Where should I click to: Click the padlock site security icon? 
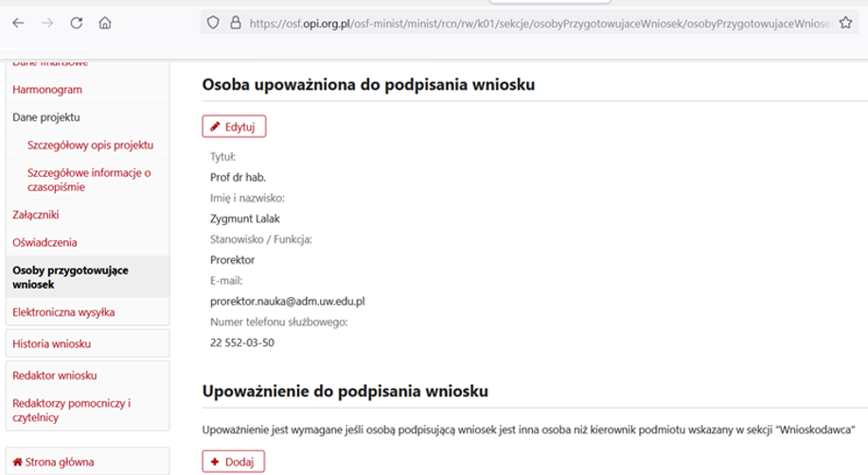click(x=234, y=23)
